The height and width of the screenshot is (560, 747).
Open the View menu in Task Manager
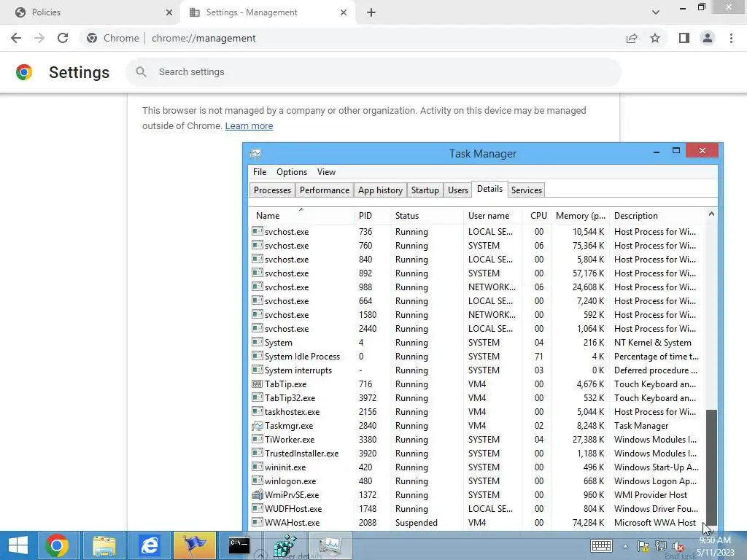coord(326,172)
